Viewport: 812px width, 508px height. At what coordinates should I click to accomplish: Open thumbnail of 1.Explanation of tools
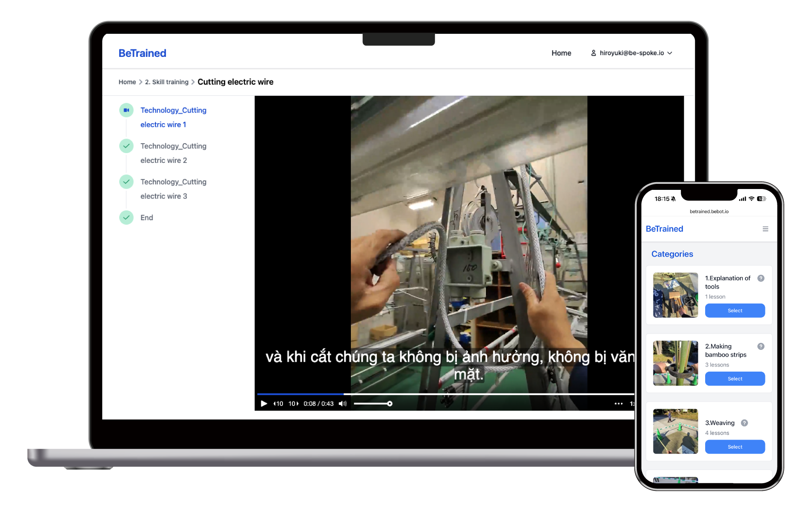coord(676,295)
